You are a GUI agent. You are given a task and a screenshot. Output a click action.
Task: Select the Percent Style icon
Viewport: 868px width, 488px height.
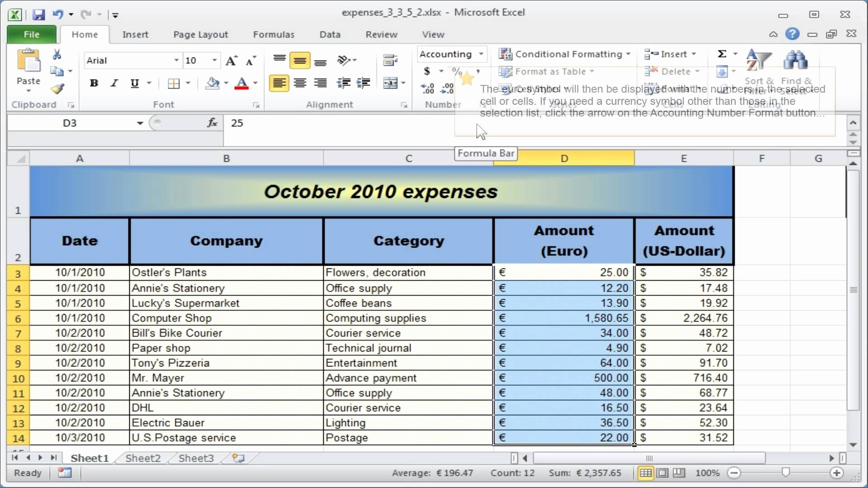457,71
